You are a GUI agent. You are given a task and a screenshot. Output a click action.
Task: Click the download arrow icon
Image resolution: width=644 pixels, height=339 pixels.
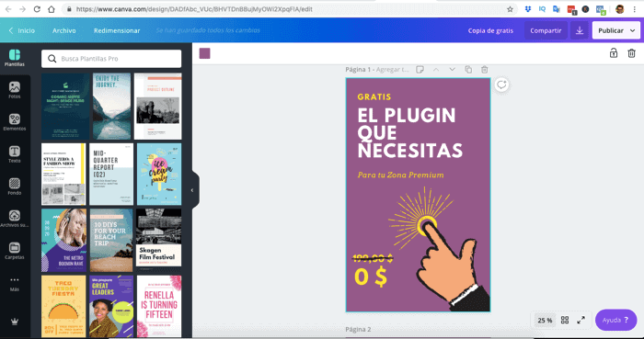[x=580, y=30]
